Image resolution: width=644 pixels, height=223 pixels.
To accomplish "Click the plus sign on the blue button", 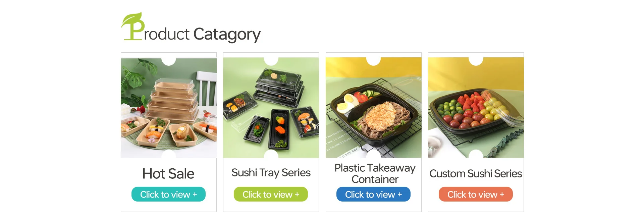I will 400,194.
